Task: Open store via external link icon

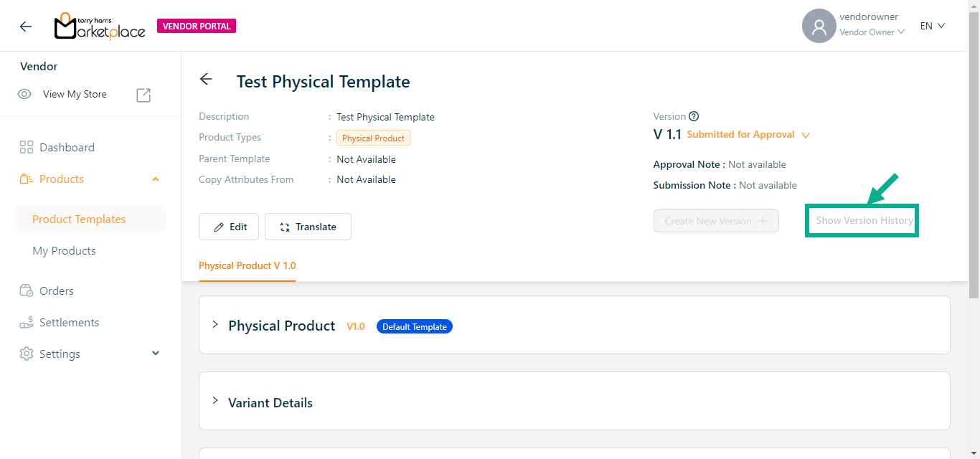Action: [x=143, y=95]
